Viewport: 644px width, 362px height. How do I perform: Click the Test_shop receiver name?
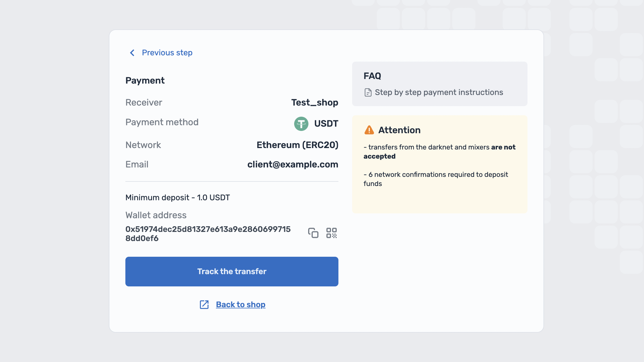(314, 102)
